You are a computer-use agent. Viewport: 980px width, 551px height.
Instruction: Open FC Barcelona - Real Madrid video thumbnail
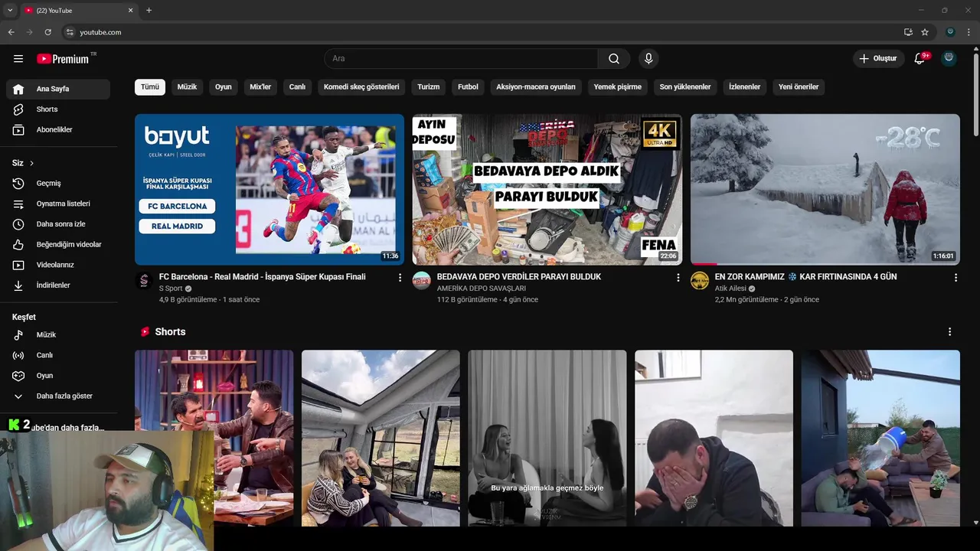269,189
